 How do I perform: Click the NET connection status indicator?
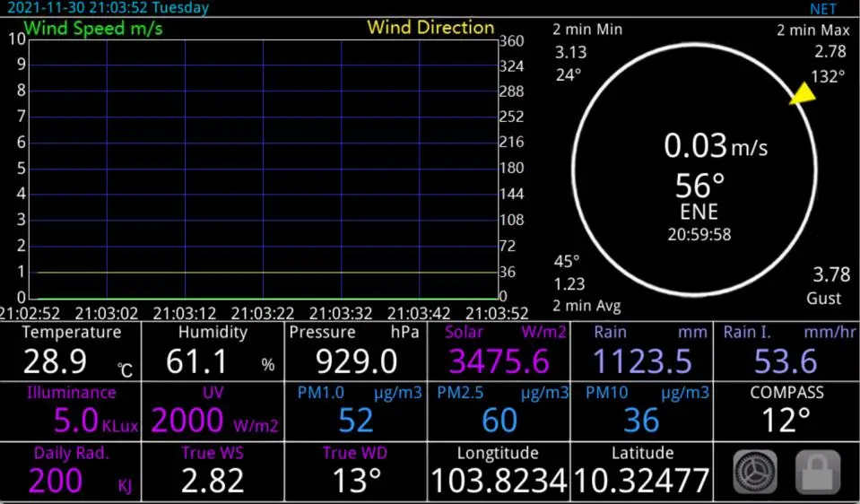click(821, 9)
